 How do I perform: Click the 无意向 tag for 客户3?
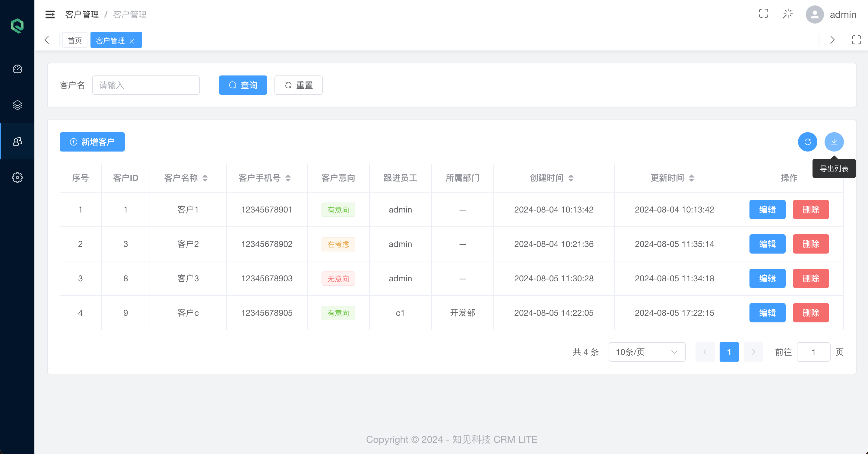click(338, 279)
